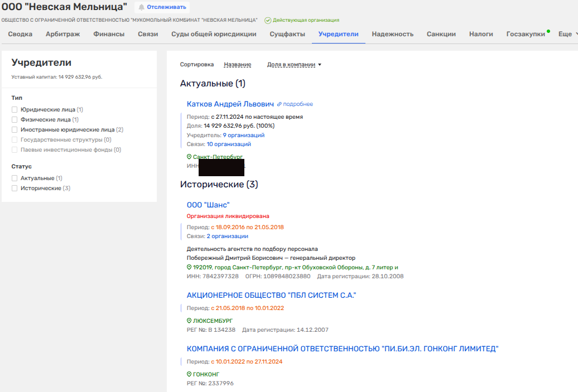
Task: Click the green checkmark Действующая организация icon
Action: pos(268,20)
